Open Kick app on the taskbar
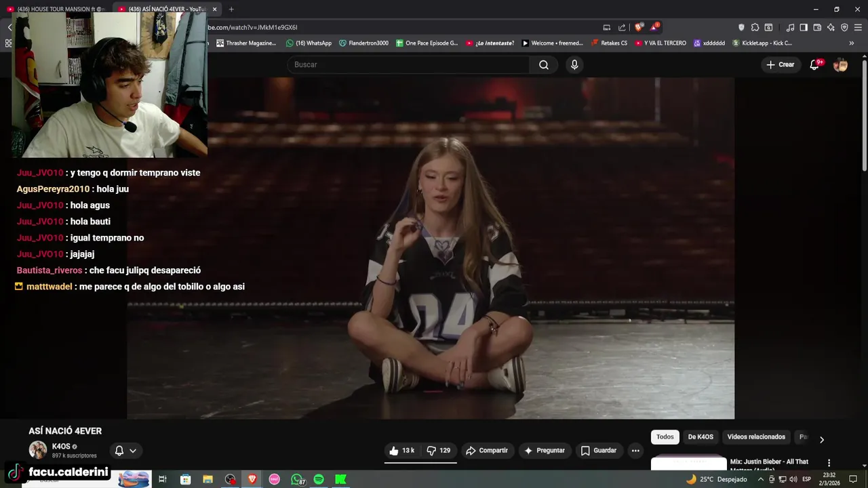Viewport: 868px width, 488px height. point(341,479)
